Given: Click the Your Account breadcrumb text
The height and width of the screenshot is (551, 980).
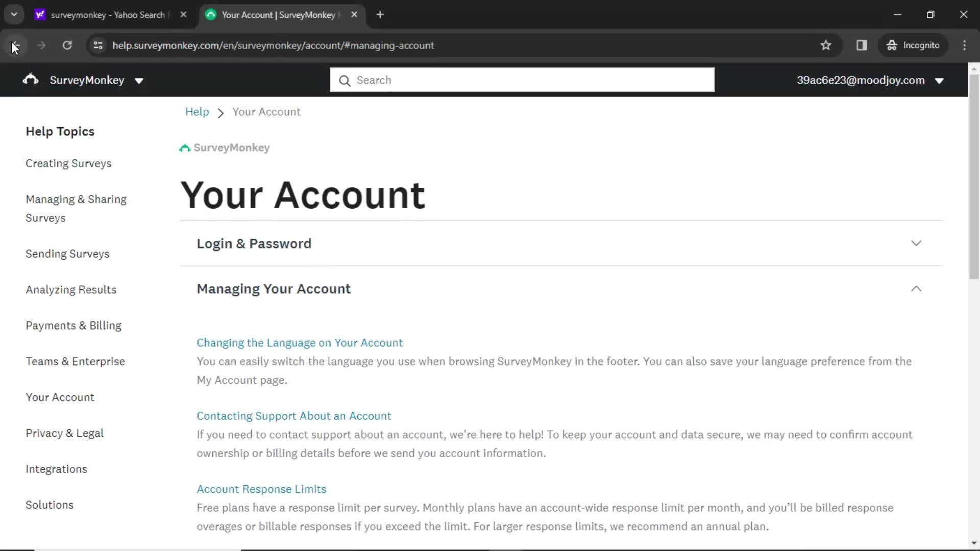Looking at the screenshot, I should click(266, 112).
